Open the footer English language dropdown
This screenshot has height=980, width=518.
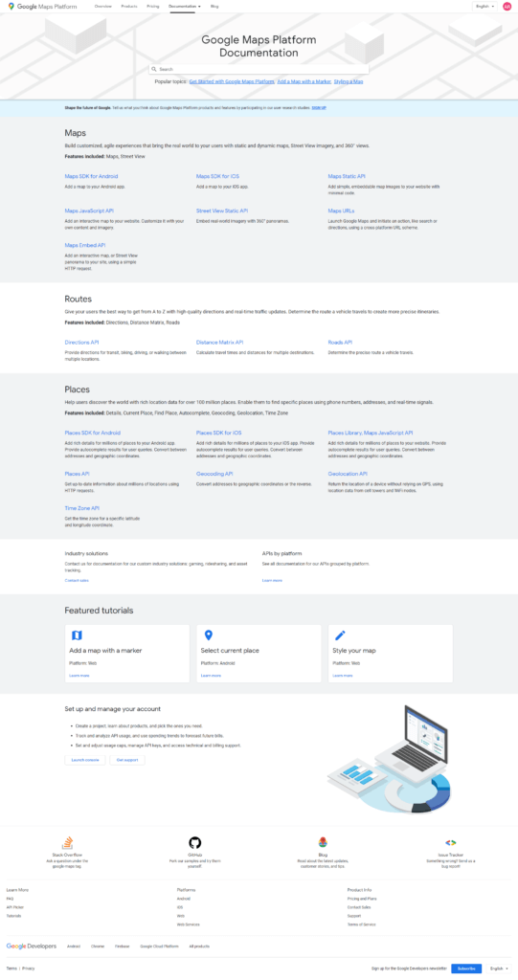pyautogui.click(x=499, y=969)
